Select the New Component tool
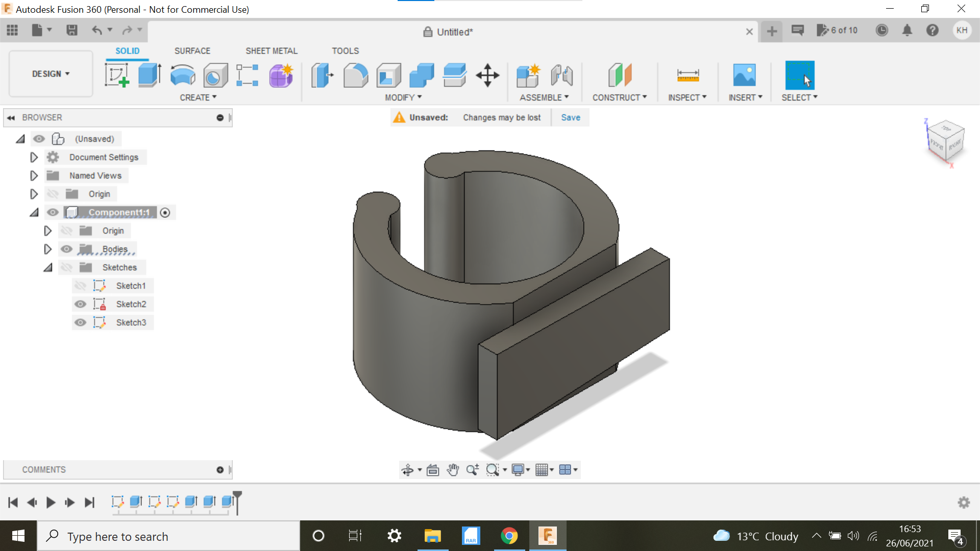980x551 pixels. pos(528,75)
